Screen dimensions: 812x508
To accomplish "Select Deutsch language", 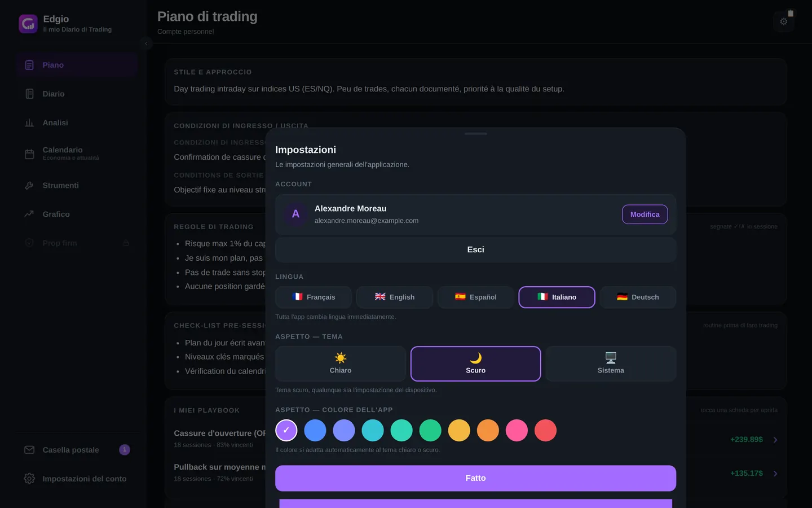I will click(x=638, y=297).
